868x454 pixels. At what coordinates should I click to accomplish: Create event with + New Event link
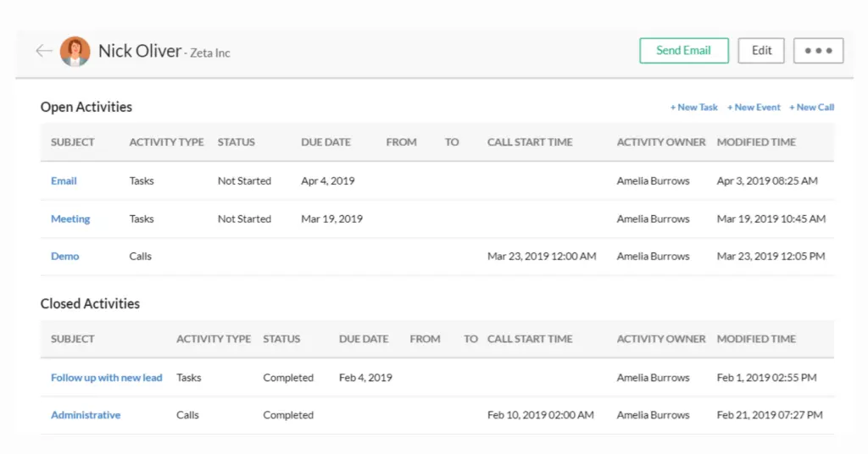(x=754, y=108)
